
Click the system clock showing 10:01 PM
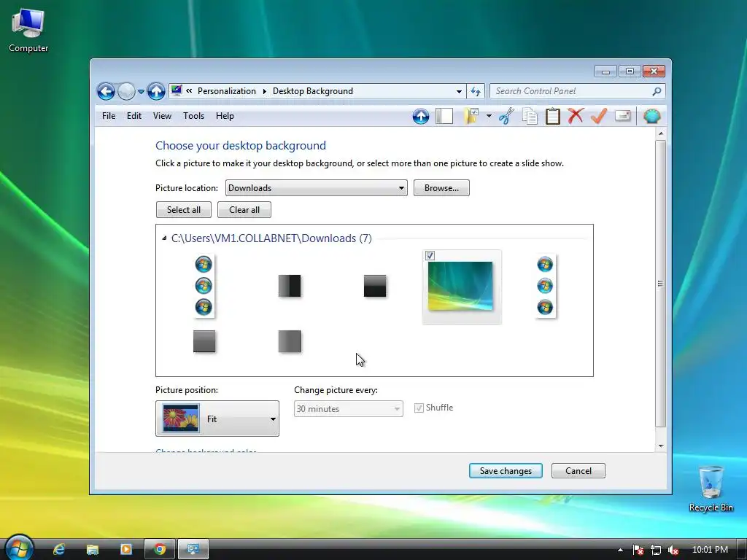coord(710,550)
